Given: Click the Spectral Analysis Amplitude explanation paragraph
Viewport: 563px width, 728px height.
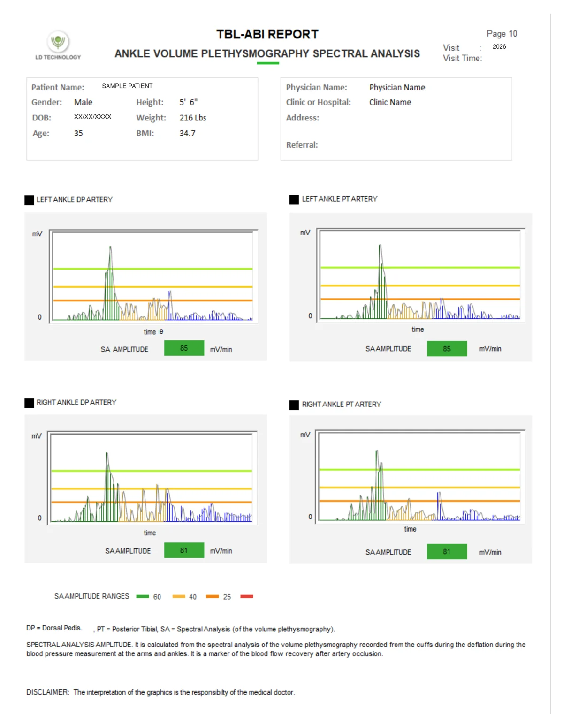Looking at the screenshot, I should (276, 649).
